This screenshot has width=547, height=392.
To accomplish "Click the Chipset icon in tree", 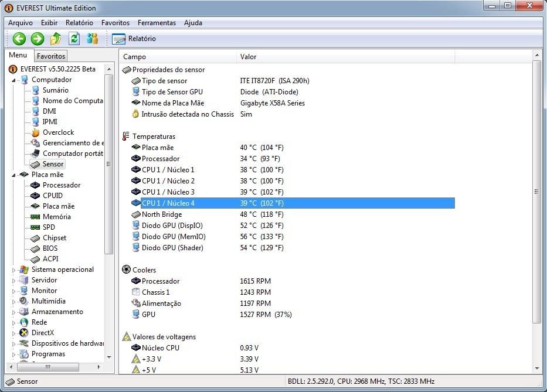I will pyautogui.click(x=35, y=238).
